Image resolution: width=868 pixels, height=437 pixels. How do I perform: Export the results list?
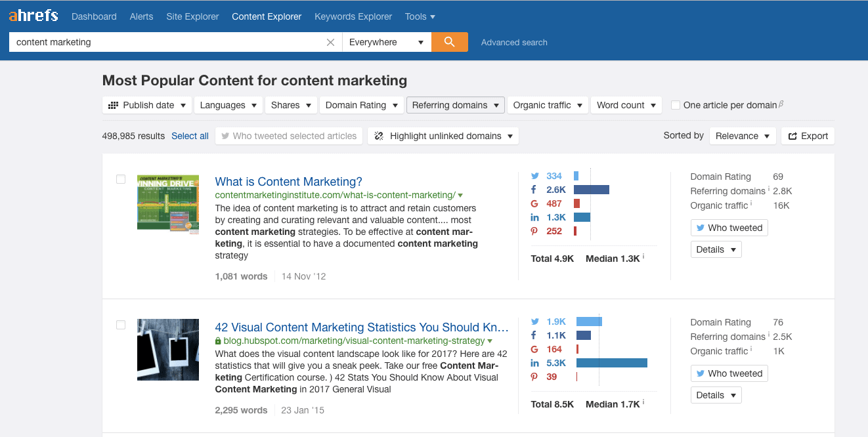pos(808,136)
